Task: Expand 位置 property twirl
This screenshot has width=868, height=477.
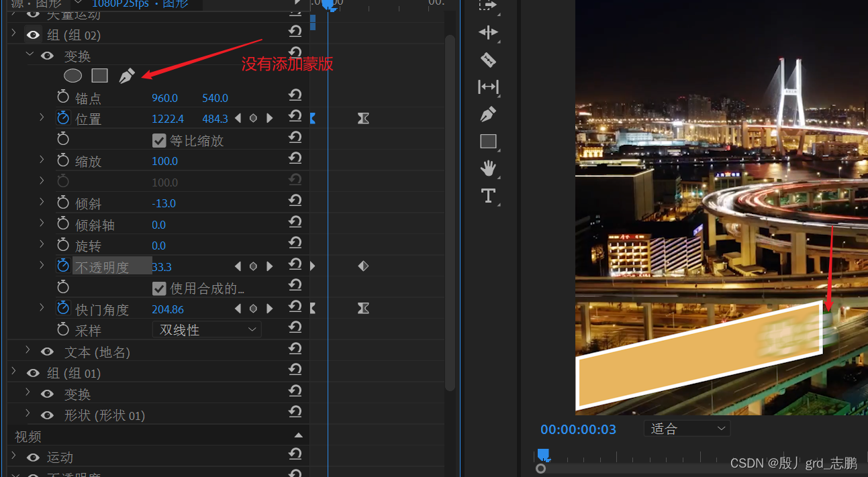Action: coord(42,117)
